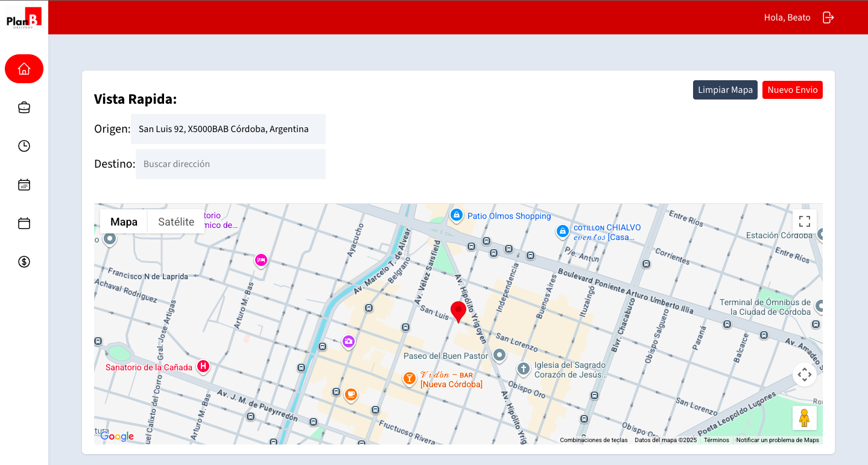Switch the map to Satélite view

coord(175,221)
